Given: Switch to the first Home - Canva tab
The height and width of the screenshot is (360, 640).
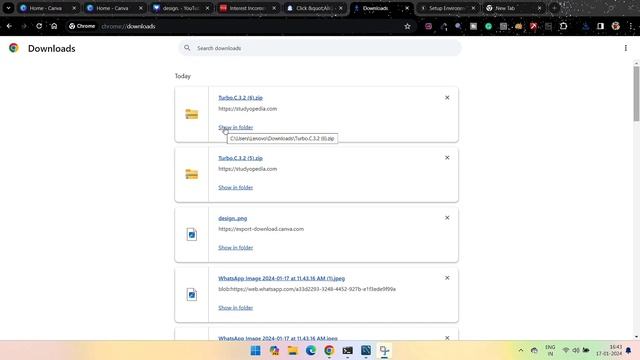Looking at the screenshot, I should point(48,8).
